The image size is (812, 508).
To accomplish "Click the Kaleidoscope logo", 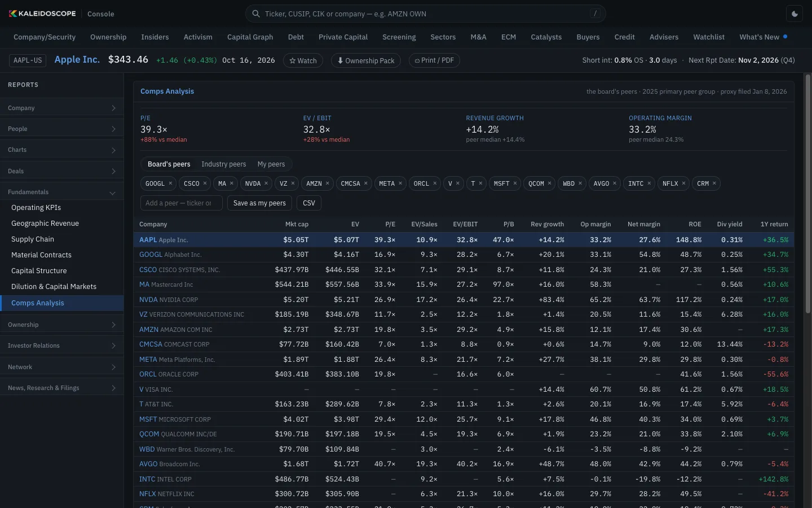I will pyautogui.click(x=42, y=14).
